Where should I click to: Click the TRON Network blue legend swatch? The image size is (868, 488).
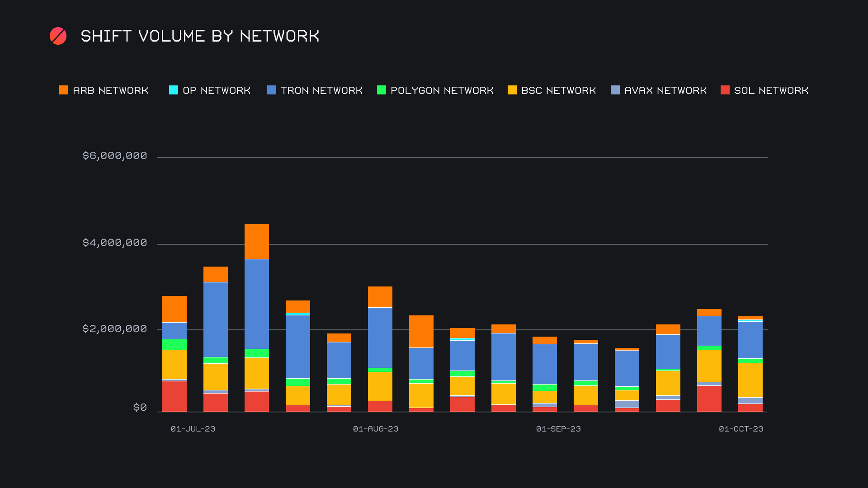[x=272, y=90]
